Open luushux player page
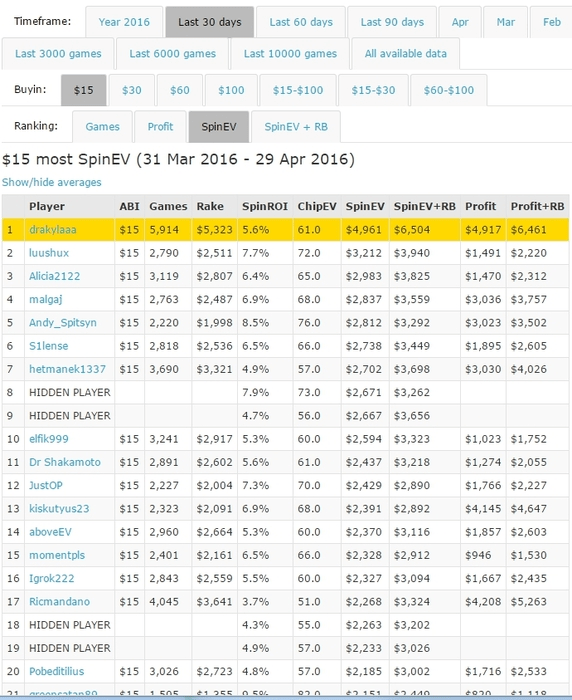The height and width of the screenshot is (700, 572). tap(49, 253)
